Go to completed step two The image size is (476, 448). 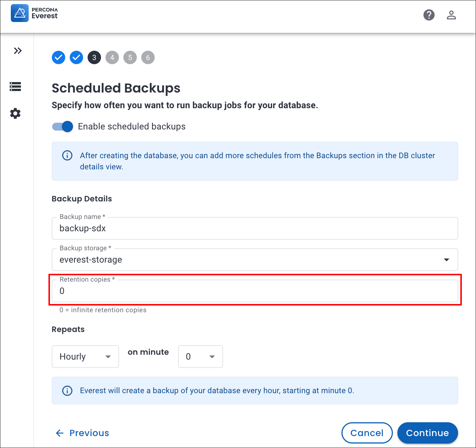76,57
